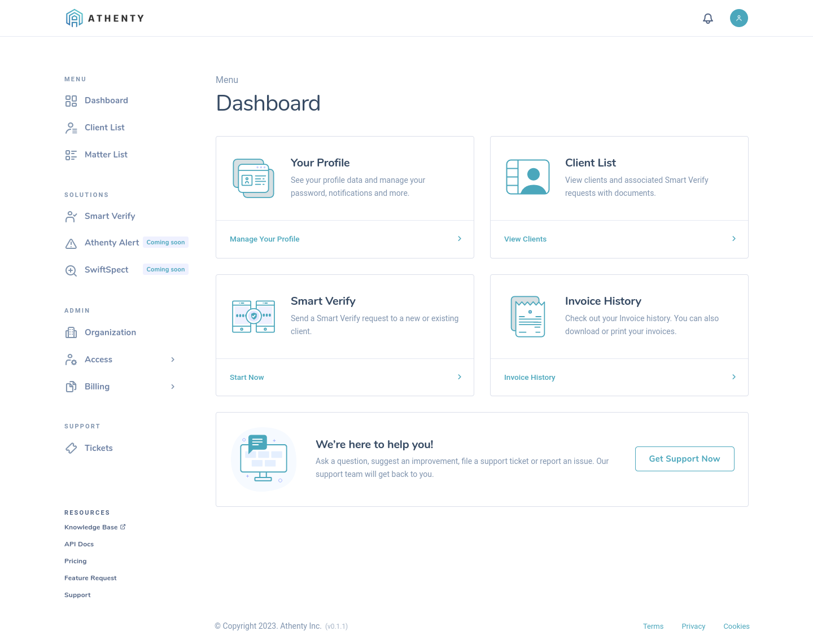Click Start Now under Smart Verify

pos(247,377)
